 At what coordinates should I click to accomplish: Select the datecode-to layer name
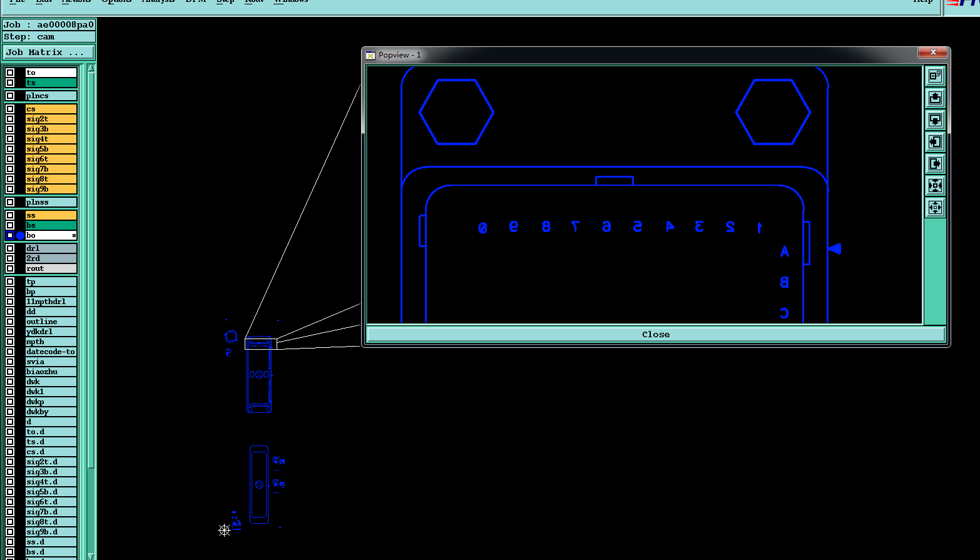click(51, 352)
